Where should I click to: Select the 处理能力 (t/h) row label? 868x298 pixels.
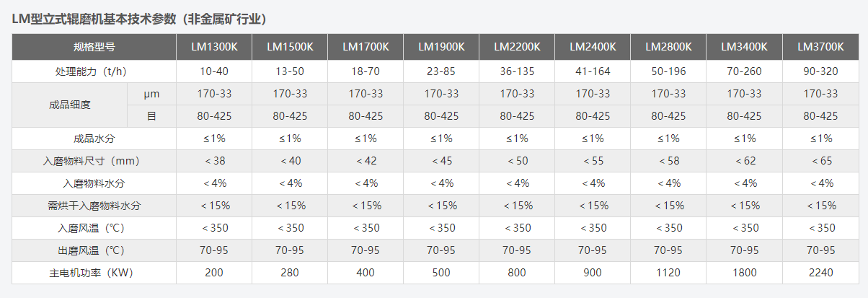[x=94, y=71]
